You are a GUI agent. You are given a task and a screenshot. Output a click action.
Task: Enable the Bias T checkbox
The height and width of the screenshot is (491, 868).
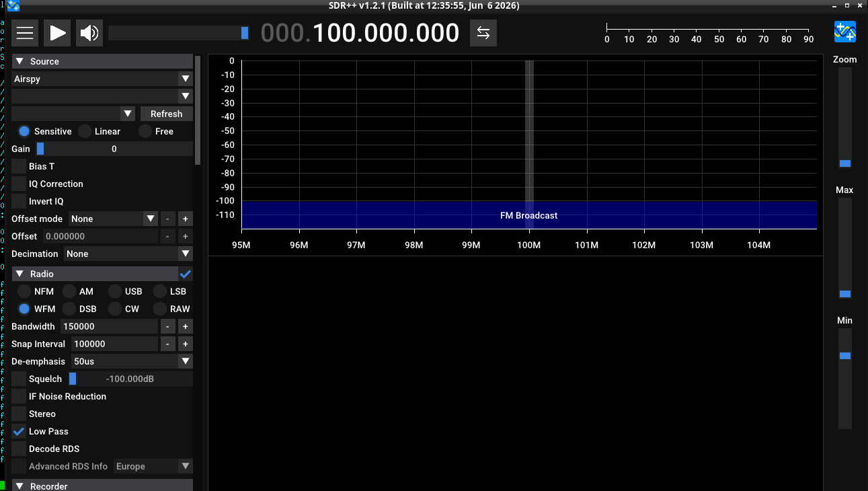(19, 166)
